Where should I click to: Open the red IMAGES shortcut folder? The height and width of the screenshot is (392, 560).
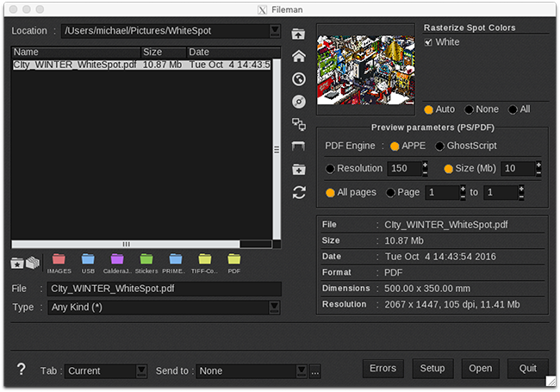point(59,259)
